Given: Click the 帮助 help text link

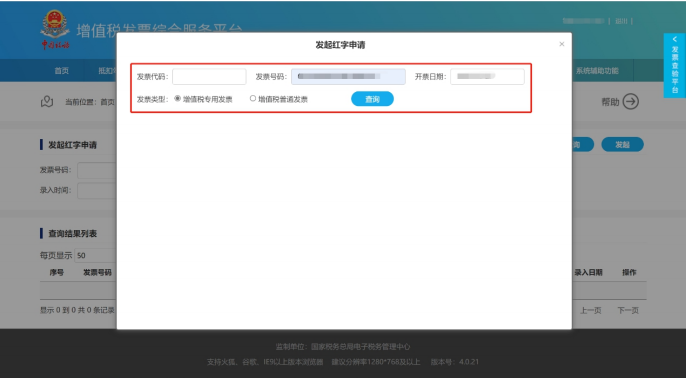Looking at the screenshot, I should pos(610,102).
